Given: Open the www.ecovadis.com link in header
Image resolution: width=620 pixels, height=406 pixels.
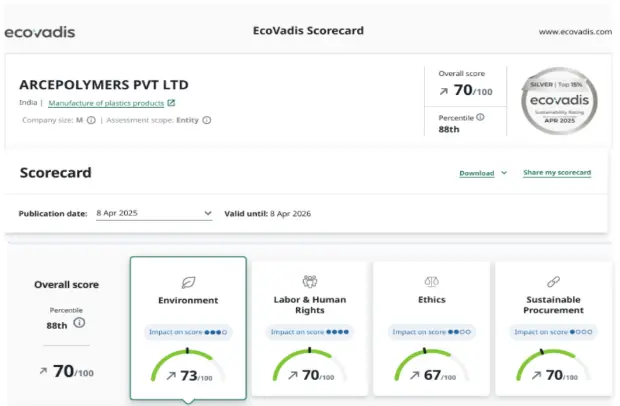Looking at the screenshot, I should [574, 32].
